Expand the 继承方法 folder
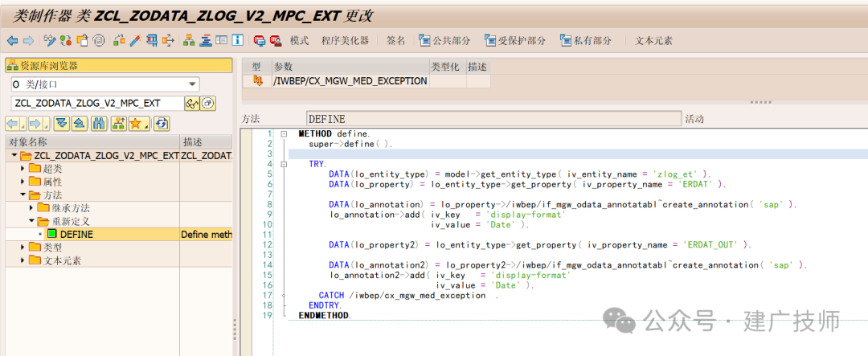The image size is (868, 356). click(31, 208)
